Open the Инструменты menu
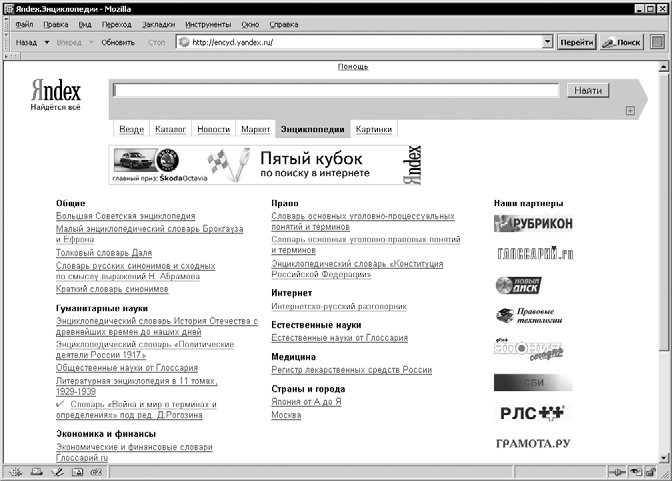 pyautogui.click(x=208, y=24)
